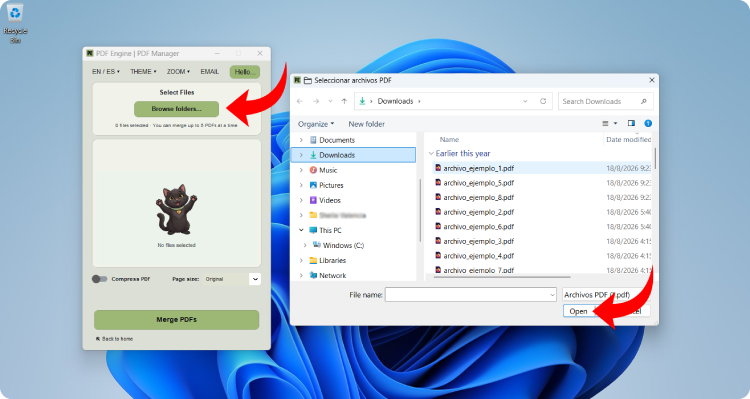This screenshot has width=750, height=399.
Task: Click Downloads in the address bar
Action: 395,101
